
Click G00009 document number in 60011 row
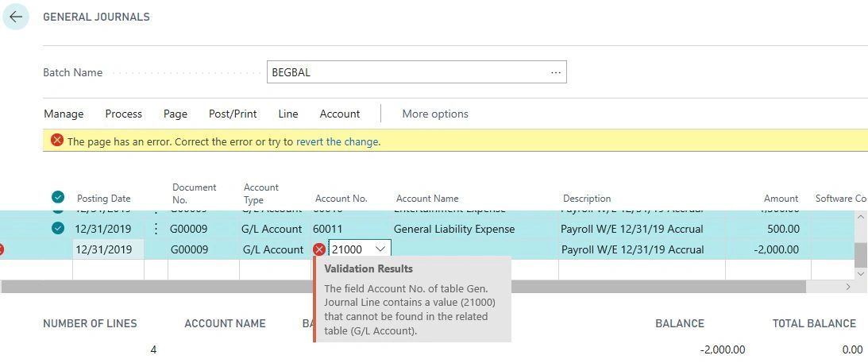point(189,229)
